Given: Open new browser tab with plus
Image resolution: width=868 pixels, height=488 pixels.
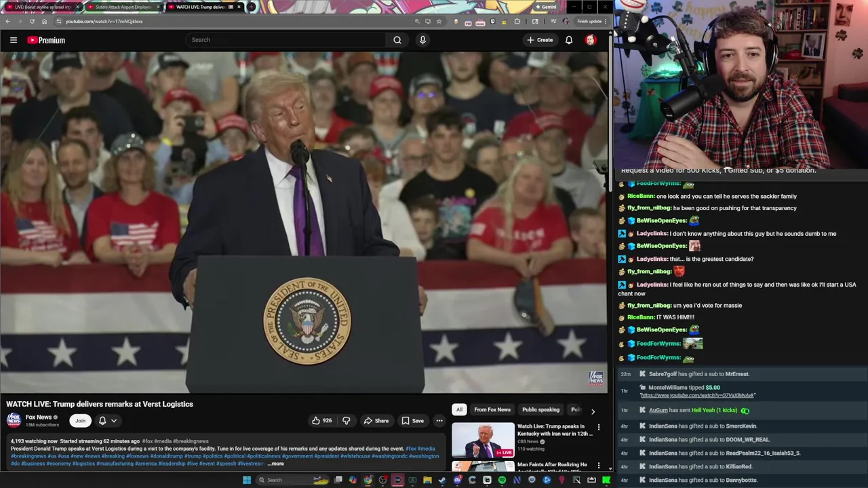Looking at the screenshot, I should click(x=251, y=7).
